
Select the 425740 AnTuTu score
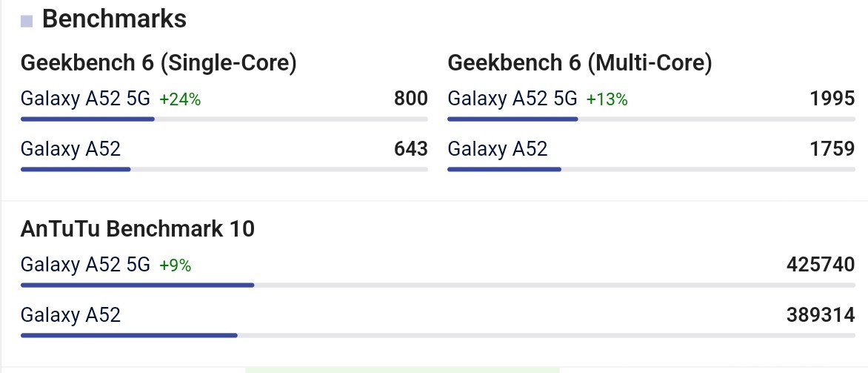coord(821,265)
